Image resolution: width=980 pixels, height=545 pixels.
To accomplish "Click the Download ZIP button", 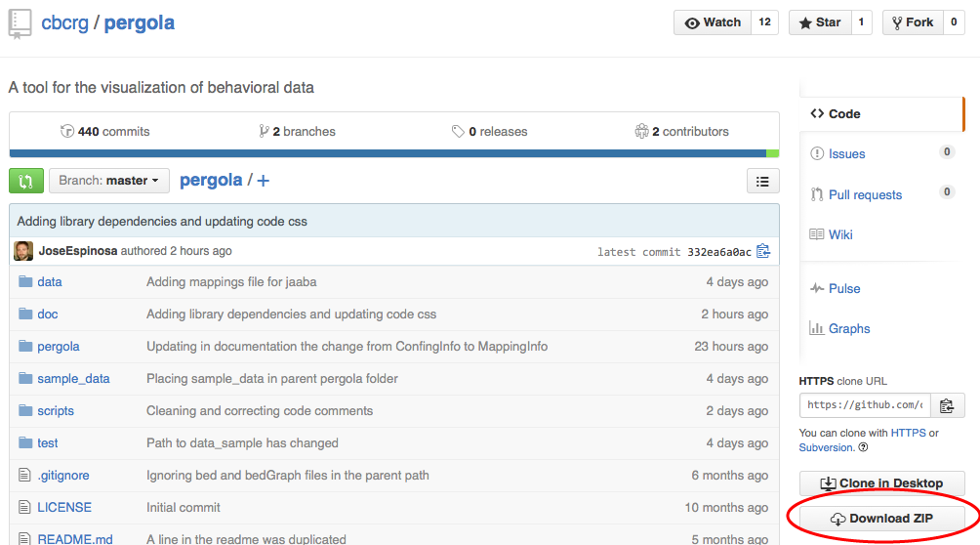I will pos(881,519).
